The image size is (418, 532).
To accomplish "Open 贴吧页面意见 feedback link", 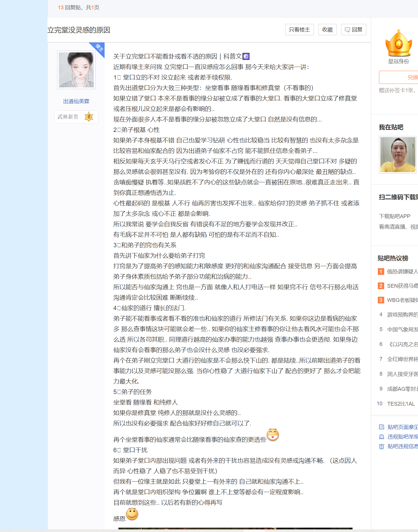I will (403, 427).
